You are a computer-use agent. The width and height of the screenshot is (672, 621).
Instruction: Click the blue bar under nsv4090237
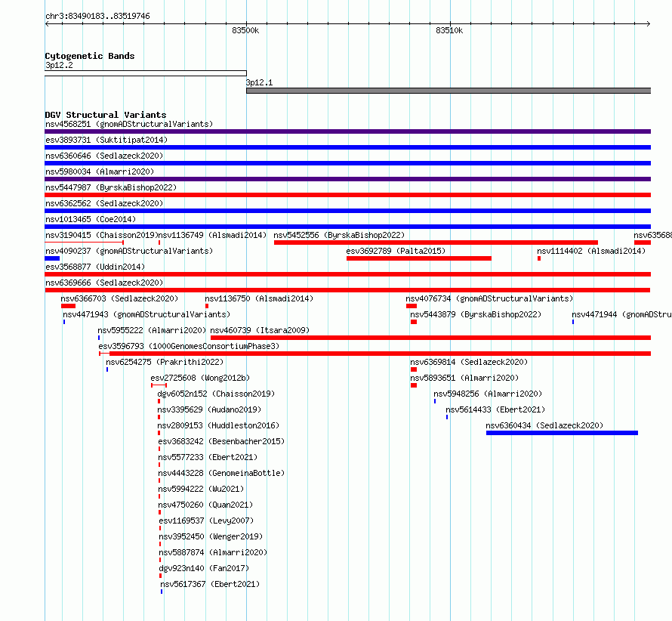coord(52,258)
